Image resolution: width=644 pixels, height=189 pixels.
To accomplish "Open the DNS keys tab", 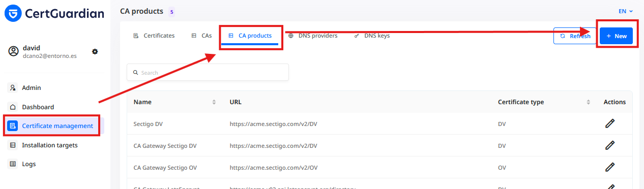I will pos(372,36).
